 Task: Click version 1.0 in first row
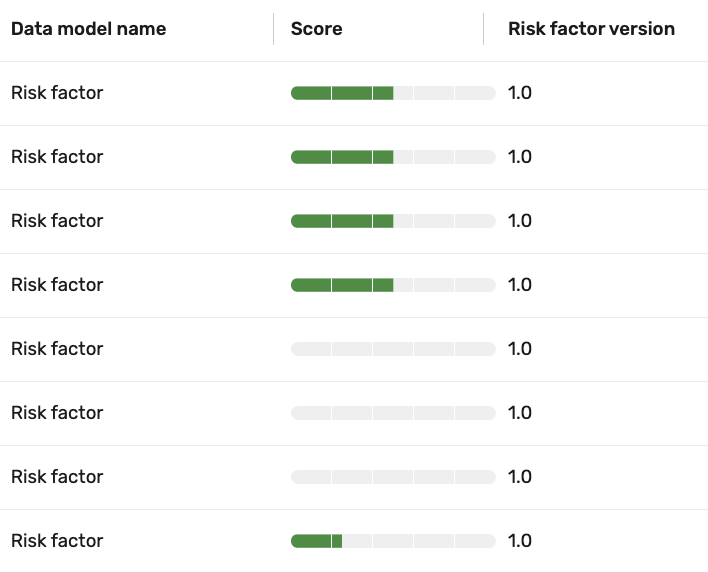tap(520, 93)
